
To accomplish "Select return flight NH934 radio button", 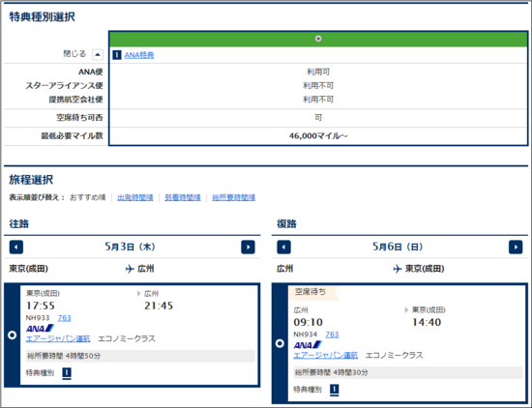I will pyautogui.click(x=280, y=343).
